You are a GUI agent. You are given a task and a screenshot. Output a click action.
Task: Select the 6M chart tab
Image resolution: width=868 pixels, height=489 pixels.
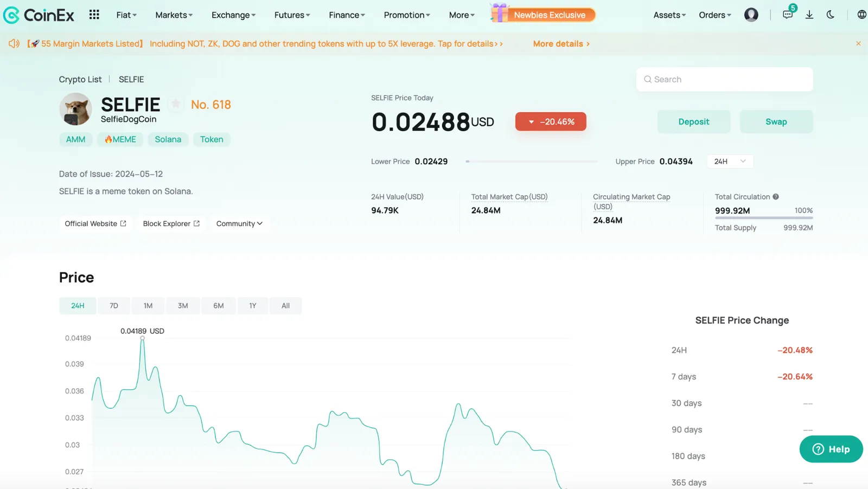[219, 306]
